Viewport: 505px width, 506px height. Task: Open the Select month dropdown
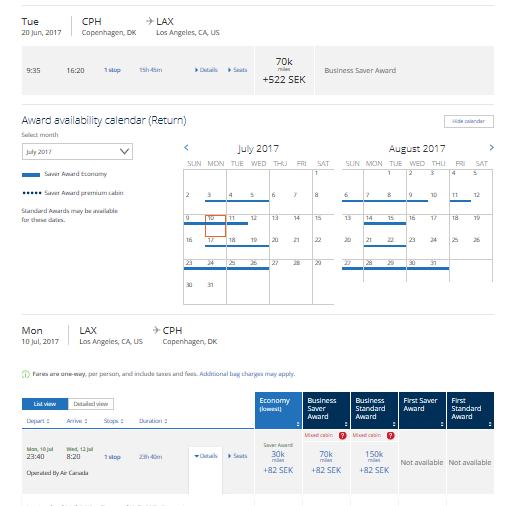(x=77, y=152)
